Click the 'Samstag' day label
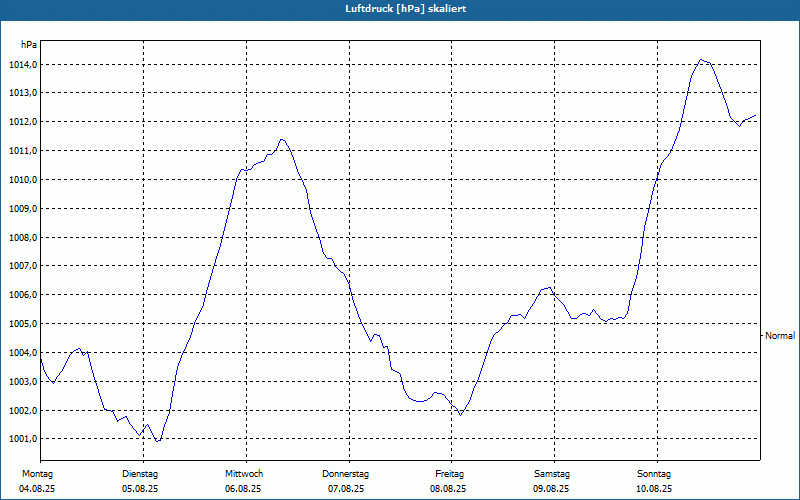Image resolution: width=800 pixels, height=500 pixels. click(552, 474)
